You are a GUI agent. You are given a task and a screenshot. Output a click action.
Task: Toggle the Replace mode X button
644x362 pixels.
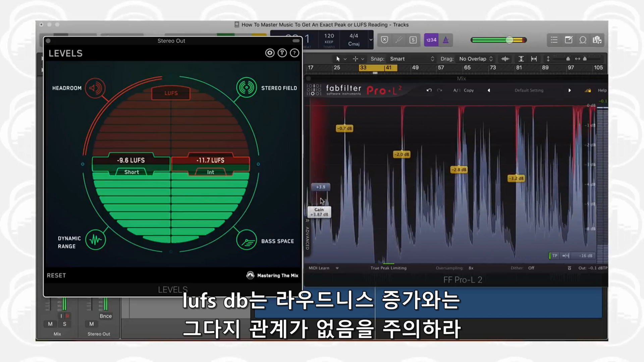point(385,40)
